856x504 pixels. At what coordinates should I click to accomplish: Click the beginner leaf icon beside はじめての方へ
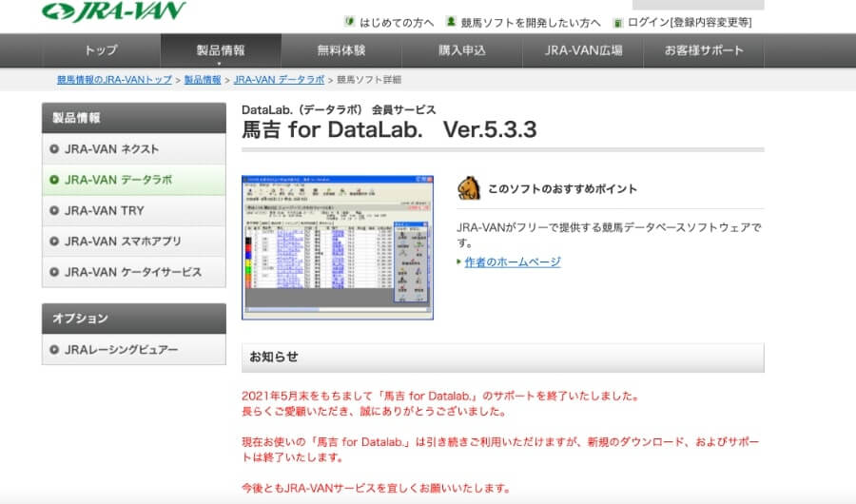coord(349,22)
